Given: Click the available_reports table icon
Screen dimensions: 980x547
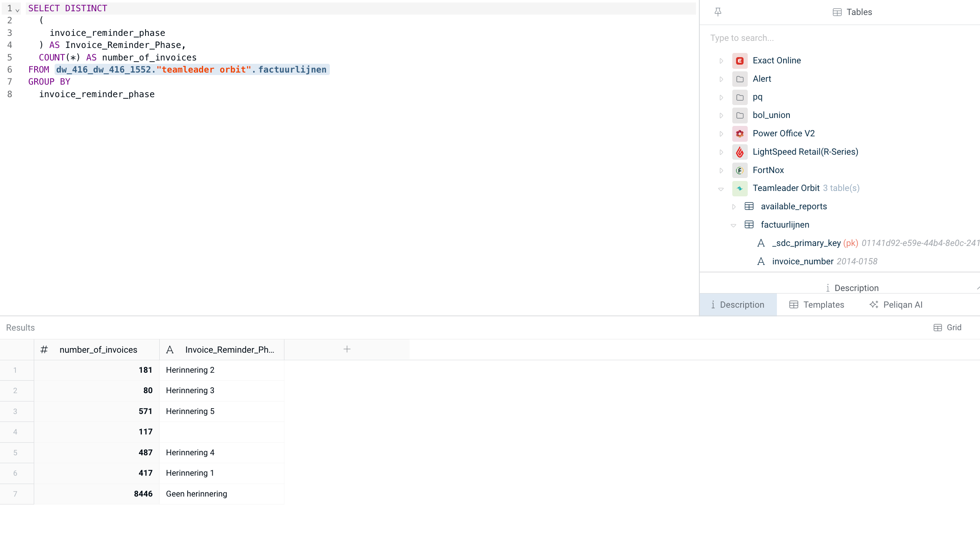Looking at the screenshot, I should click(749, 206).
